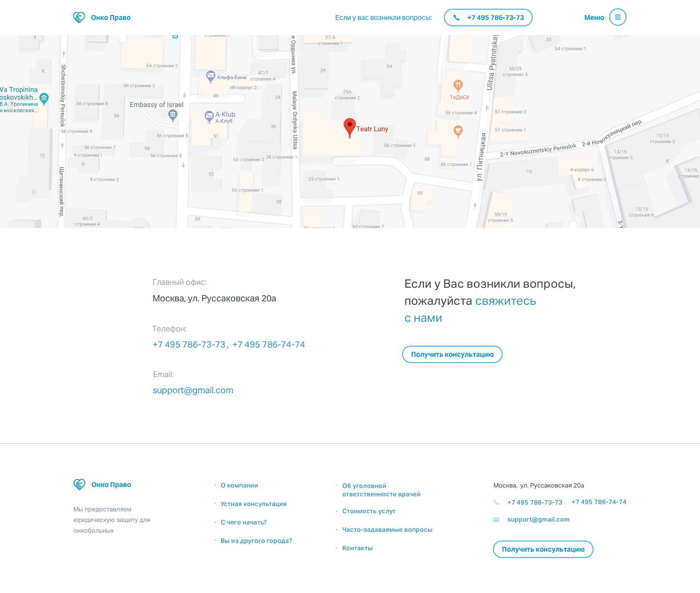Click the A-Klub label on the map
Viewport: 700px width, 593px height.
point(226,114)
